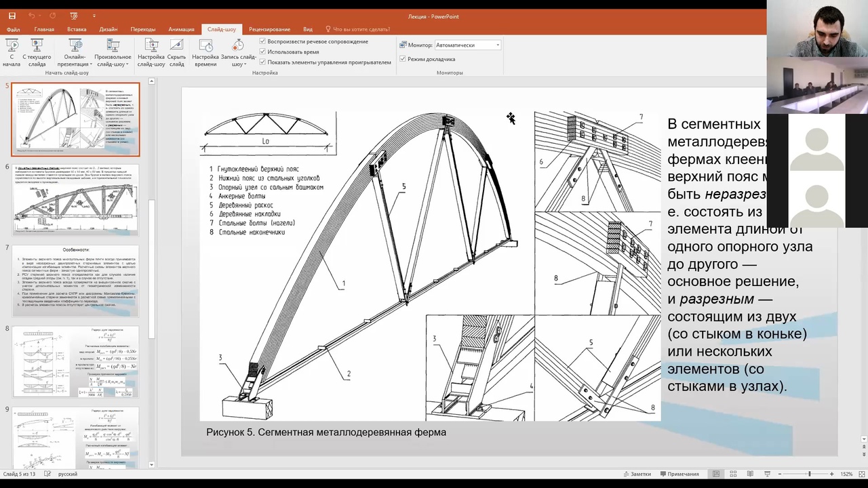Click the 'русский' language indicator
This screenshot has height=488, width=868.
click(x=68, y=474)
